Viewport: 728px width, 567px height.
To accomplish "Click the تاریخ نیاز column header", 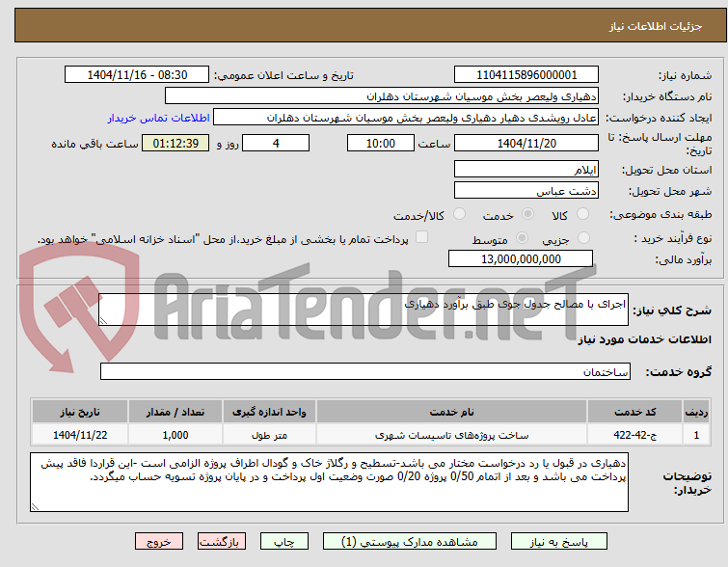I will pos(80,412).
